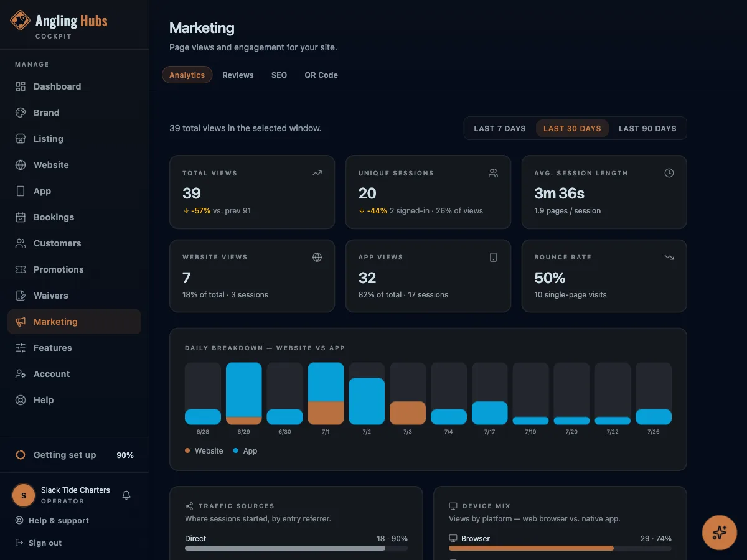This screenshot has width=747, height=560.
Task: Select the Last 30 Days range
Action: [572, 128]
